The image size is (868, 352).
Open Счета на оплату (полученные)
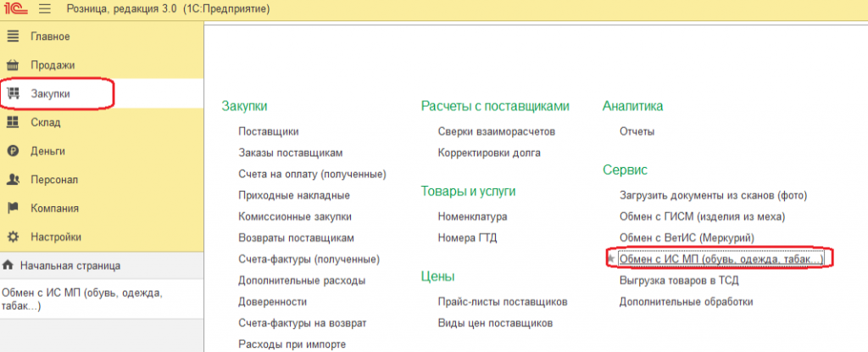[312, 174]
